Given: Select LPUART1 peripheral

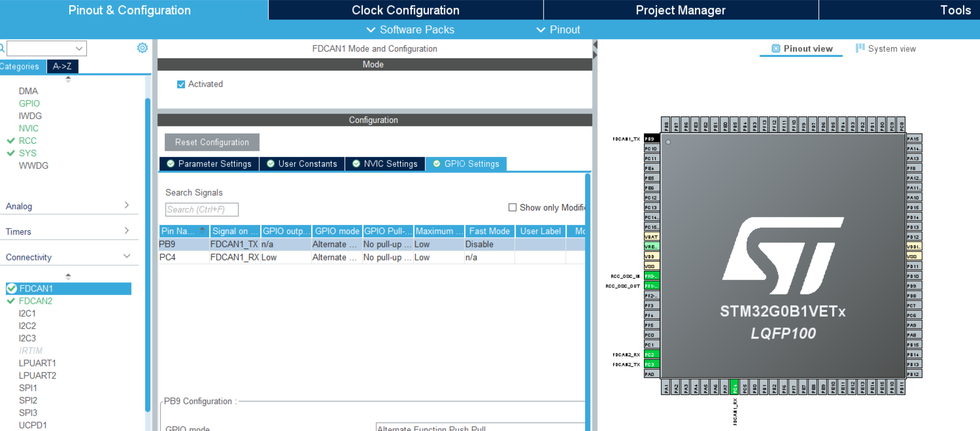Looking at the screenshot, I should (37, 363).
